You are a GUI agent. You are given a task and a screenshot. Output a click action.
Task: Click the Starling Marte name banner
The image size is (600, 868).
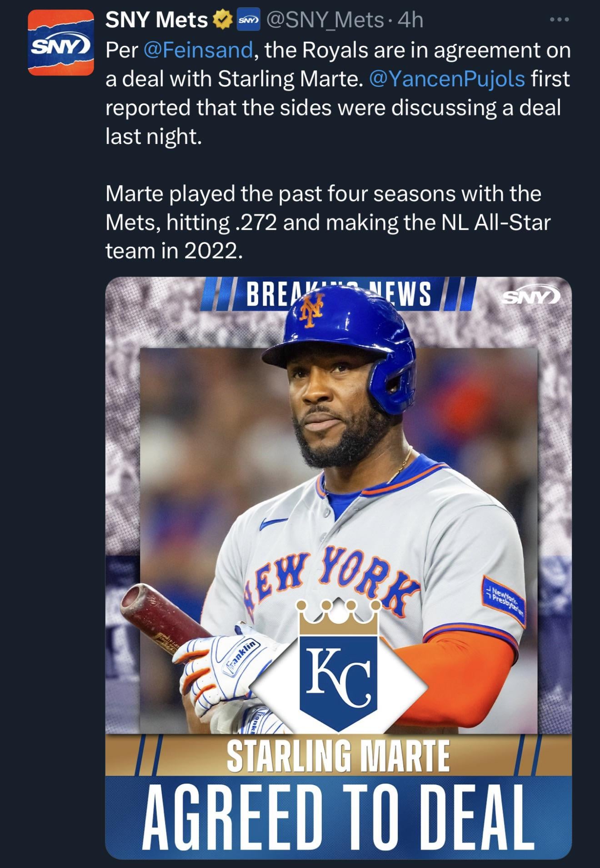point(338,756)
